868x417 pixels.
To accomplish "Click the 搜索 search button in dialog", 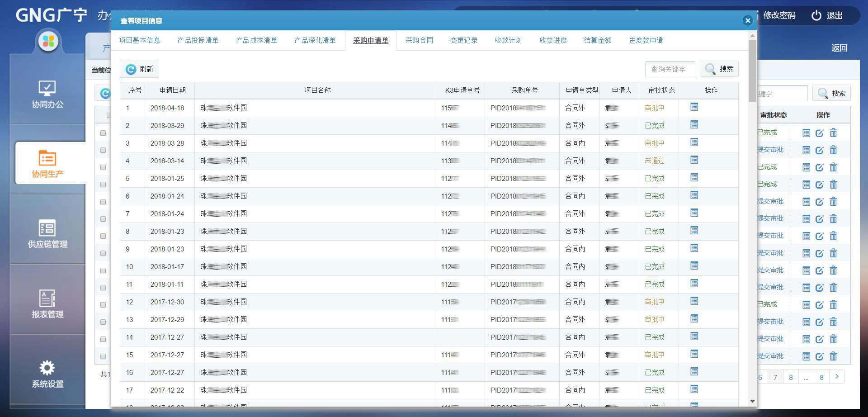I will (719, 69).
